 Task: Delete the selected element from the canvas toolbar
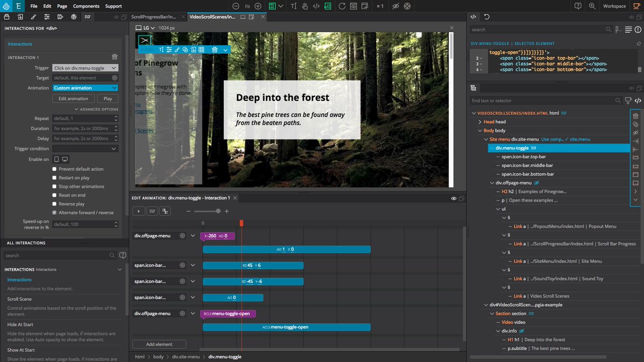214,49
